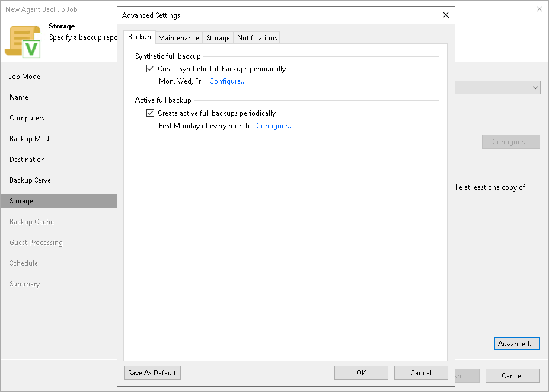Disable active full backups periodically
The width and height of the screenshot is (549, 392).
tap(150, 113)
